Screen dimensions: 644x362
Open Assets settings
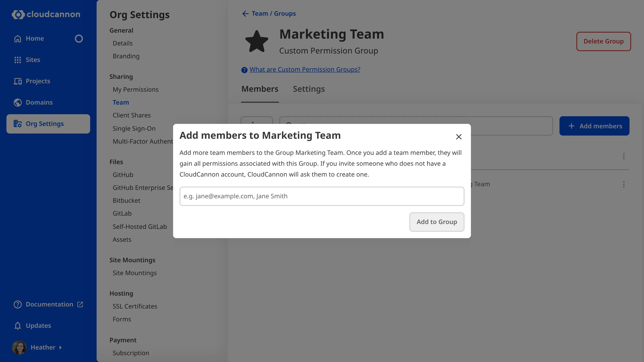coord(122,239)
